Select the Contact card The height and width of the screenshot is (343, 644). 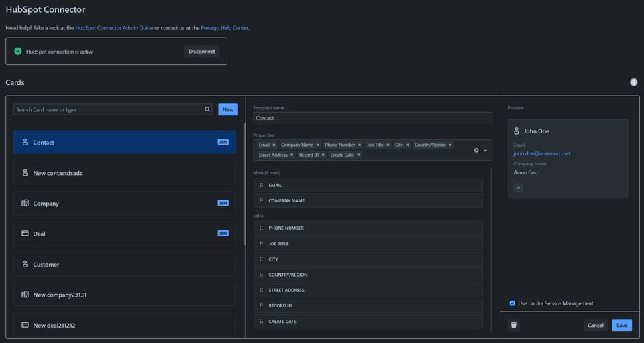tap(125, 142)
